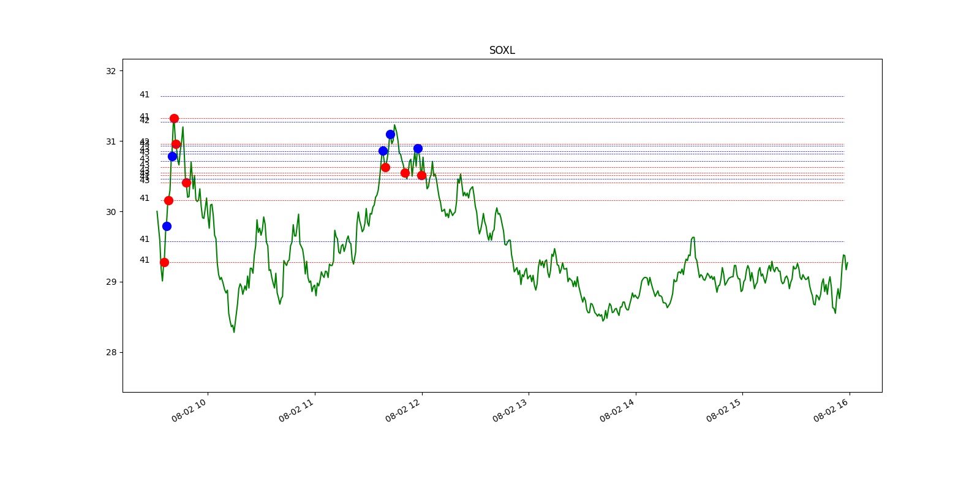The height and width of the screenshot is (490, 980).
Task: Select the lowest blue marker just below 30
Action: coord(167,226)
